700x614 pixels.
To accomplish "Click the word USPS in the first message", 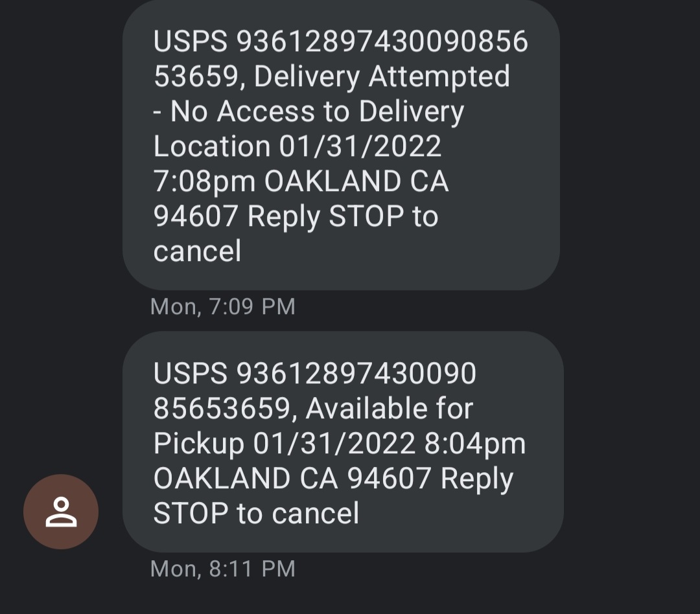I will pyautogui.click(x=191, y=42).
